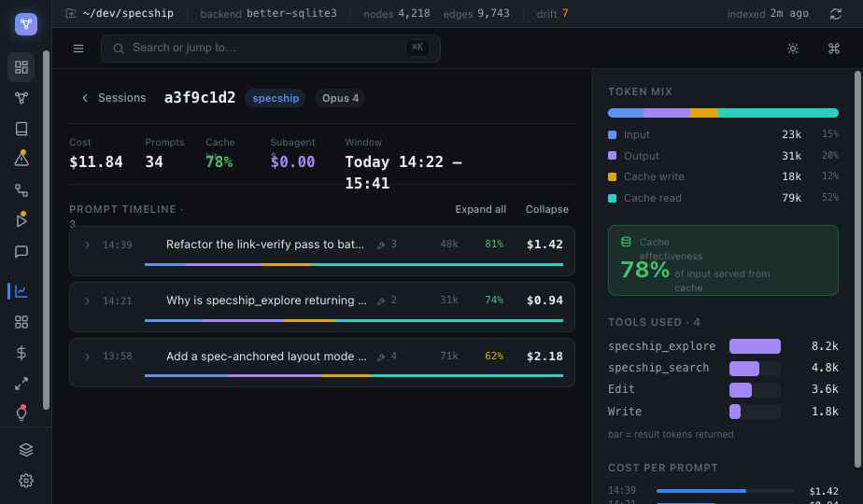Click the 78% cache effectiveness value
The width and height of the screenshot is (863, 504).
coord(644,270)
